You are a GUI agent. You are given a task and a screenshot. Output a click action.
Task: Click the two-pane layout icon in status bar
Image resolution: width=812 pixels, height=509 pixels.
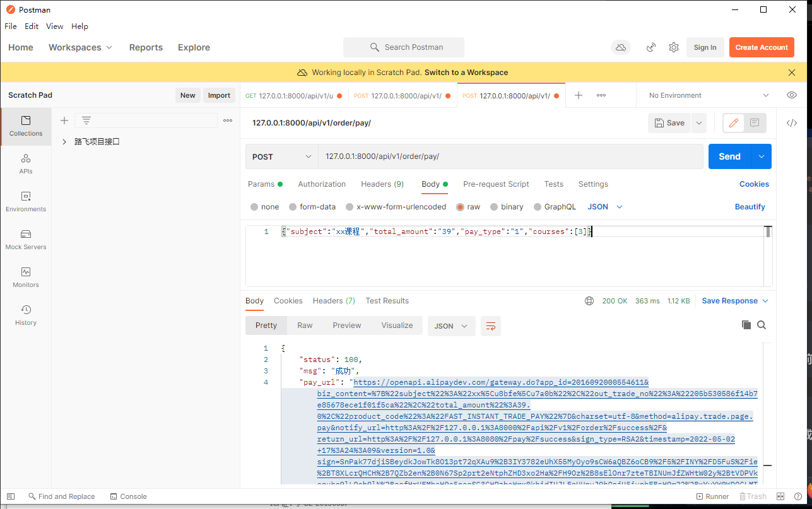point(780,496)
